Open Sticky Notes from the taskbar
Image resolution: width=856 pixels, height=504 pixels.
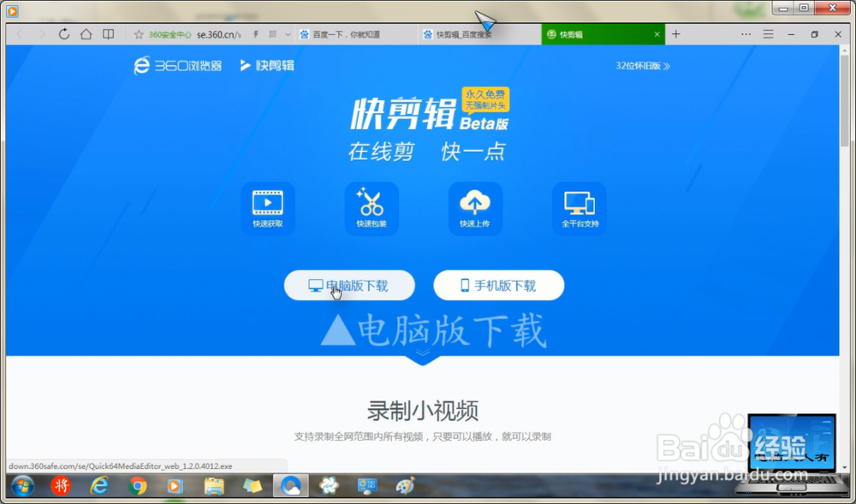[253, 485]
